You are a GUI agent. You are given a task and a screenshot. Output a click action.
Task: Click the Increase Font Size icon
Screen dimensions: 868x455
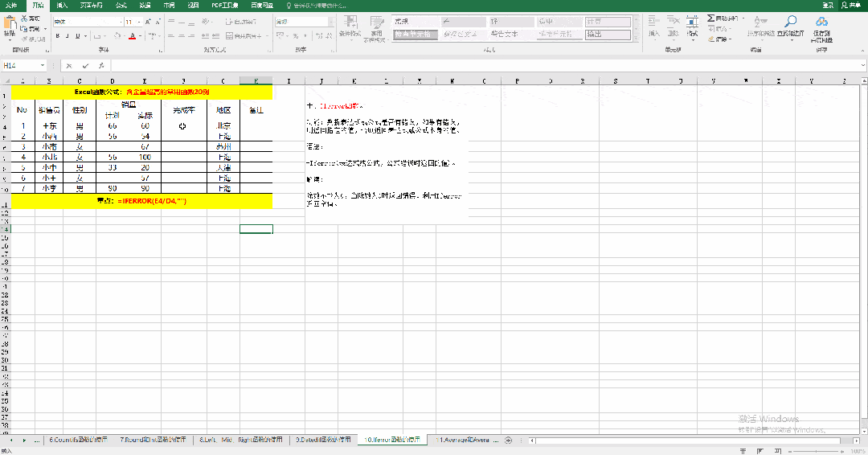click(148, 22)
